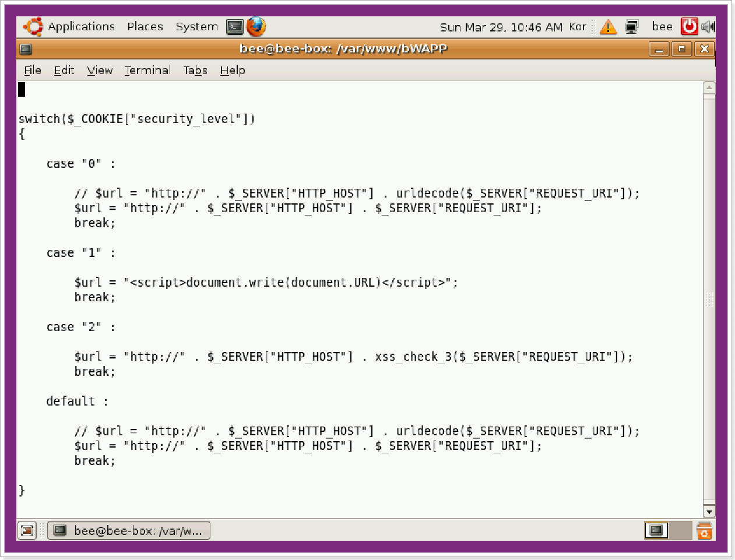The width and height of the screenshot is (735, 560).
Task: Click the clock showing Sun Mar 29
Action: [501, 27]
